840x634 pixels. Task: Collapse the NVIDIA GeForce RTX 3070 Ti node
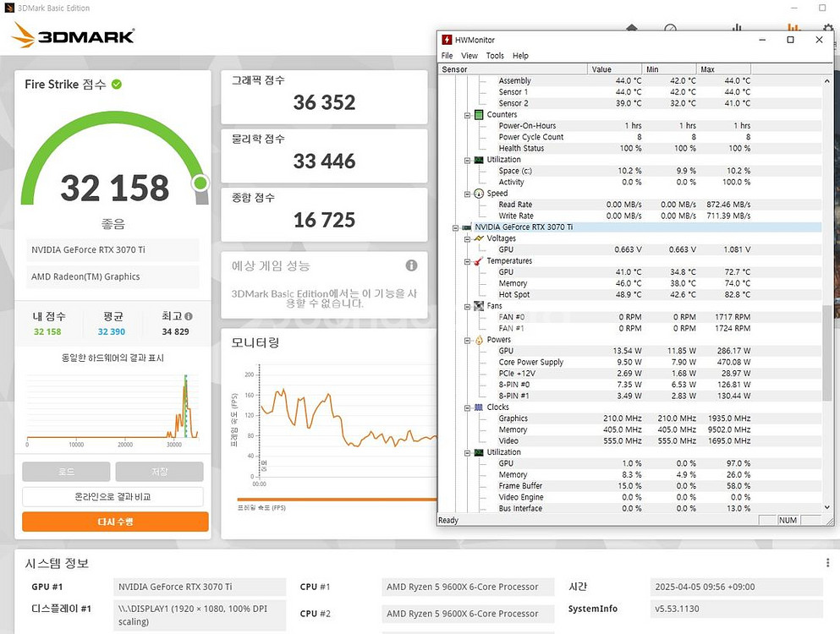455,227
